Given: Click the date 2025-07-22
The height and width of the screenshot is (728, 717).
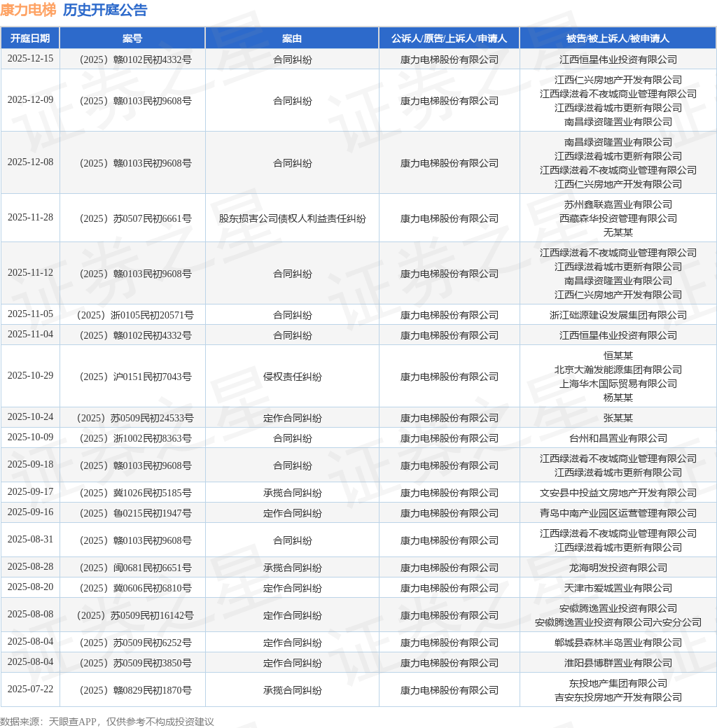Looking at the screenshot, I should point(30,689).
